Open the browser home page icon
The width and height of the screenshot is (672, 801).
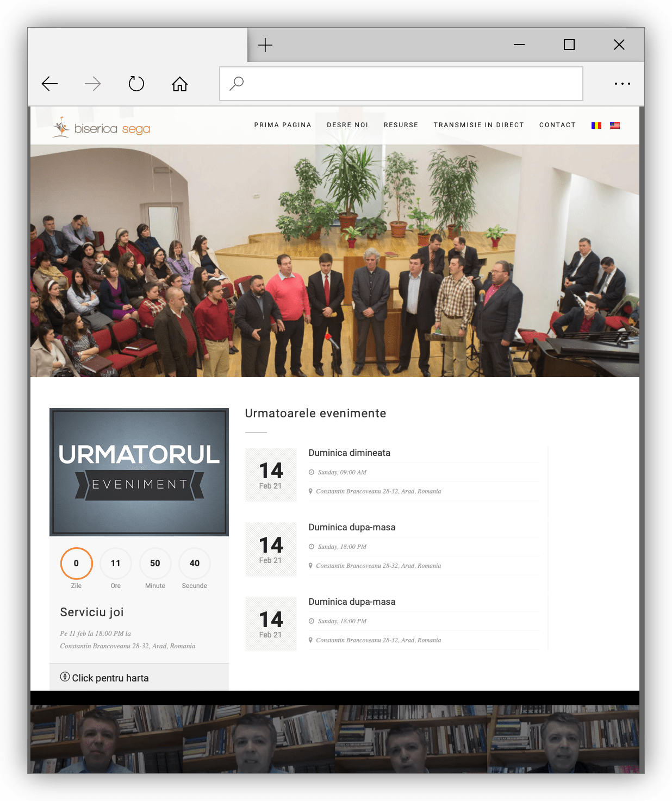click(x=180, y=84)
